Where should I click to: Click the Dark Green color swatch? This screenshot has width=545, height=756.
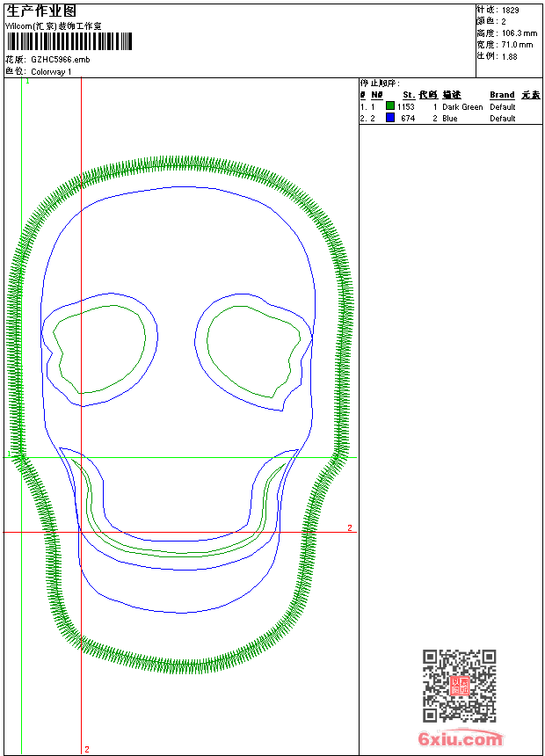point(390,106)
